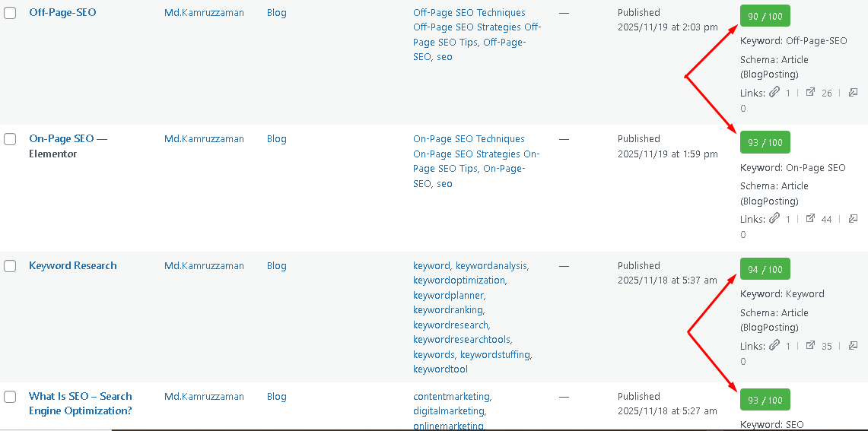Click incoming links icon in Off-Page-SEO row
Viewport: 868px width, 431px height.
pos(853,92)
